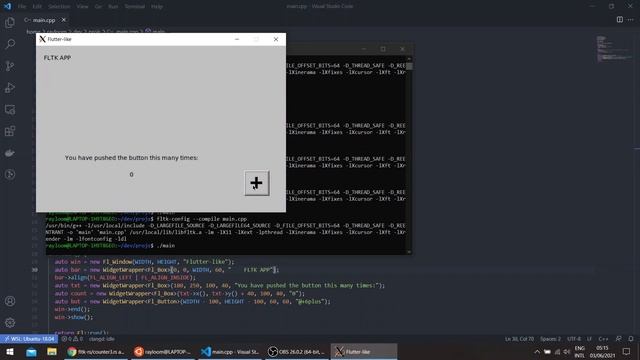
Task: Minimize the Flutter-like window
Action: 237,39
